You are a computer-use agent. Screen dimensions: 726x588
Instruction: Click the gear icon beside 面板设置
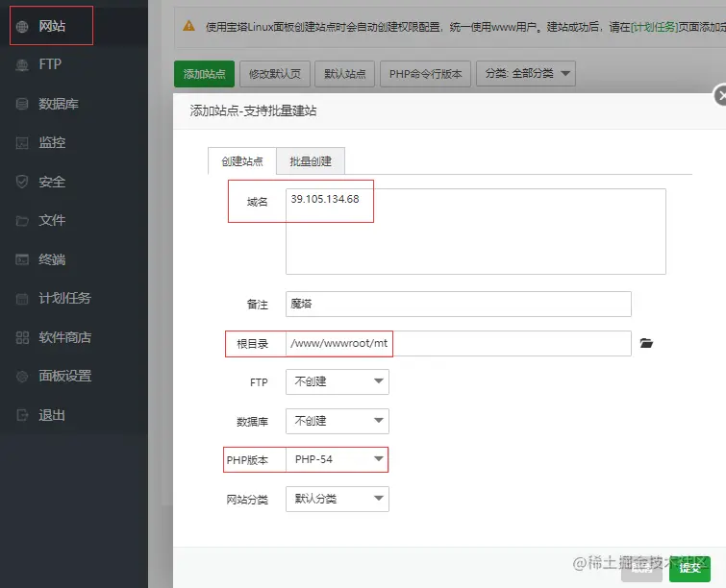(x=22, y=377)
